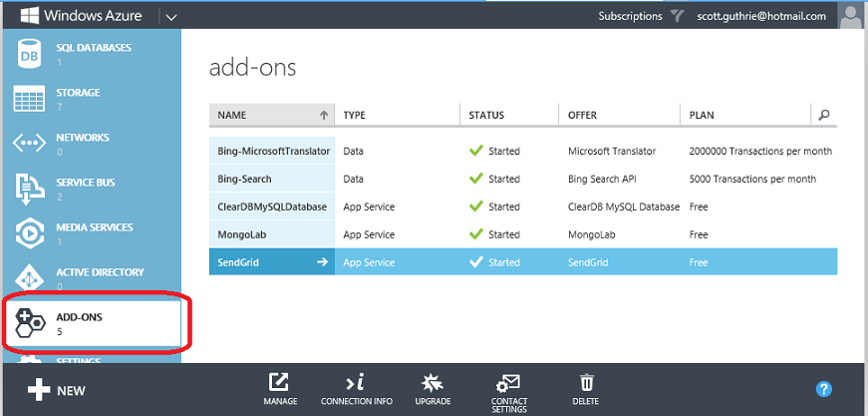Open SQL Databases in the sidebar
The image size is (868, 416).
coord(92,54)
